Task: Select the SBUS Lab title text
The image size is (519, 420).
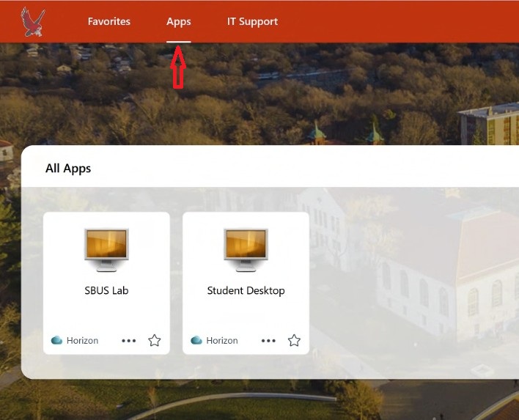Action: click(106, 290)
